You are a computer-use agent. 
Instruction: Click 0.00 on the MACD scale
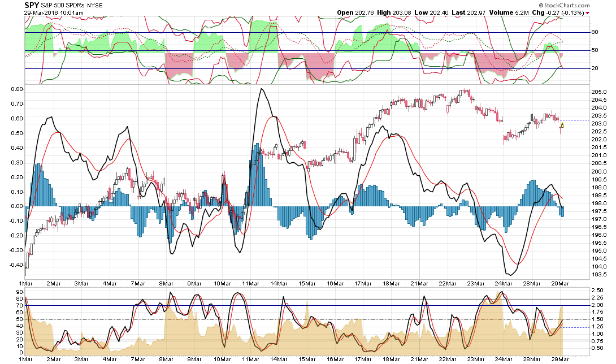pos(17,206)
